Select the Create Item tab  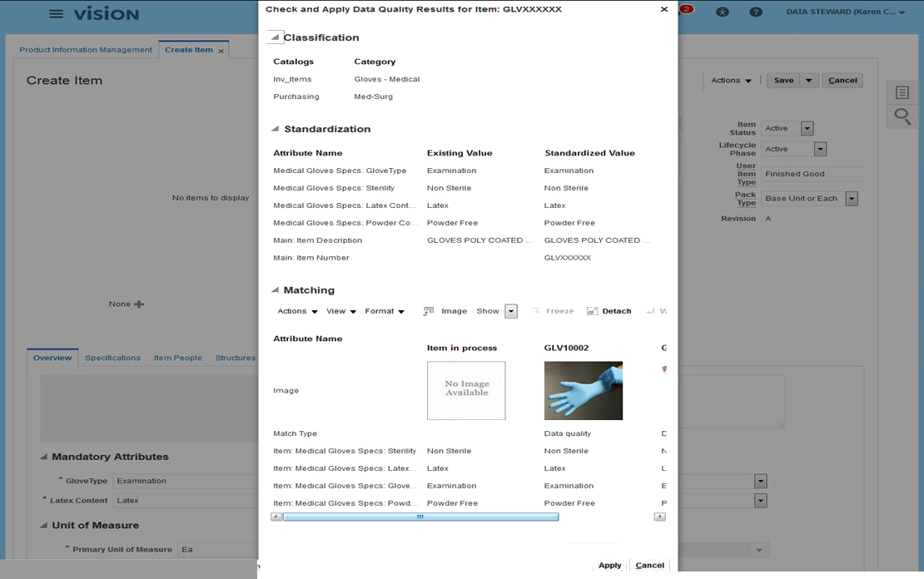tap(189, 50)
